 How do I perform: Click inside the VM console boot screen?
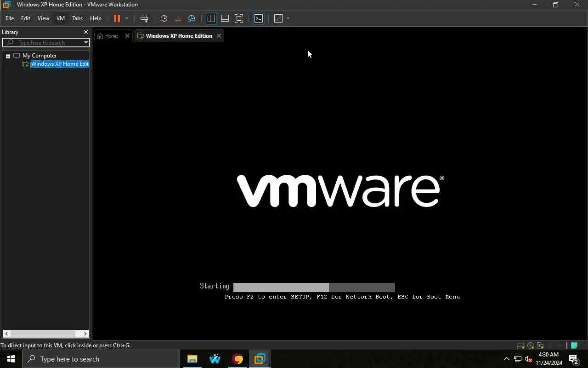pos(340,191)
